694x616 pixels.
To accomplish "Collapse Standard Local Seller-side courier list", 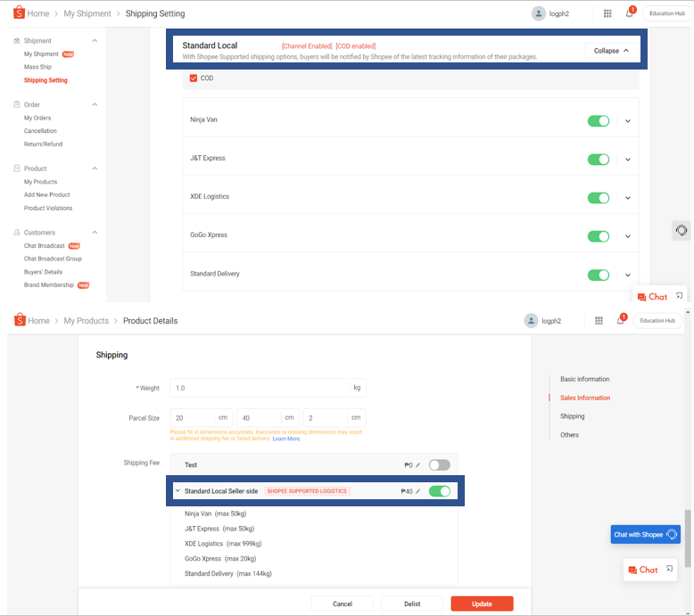I will tap(178, 490).
